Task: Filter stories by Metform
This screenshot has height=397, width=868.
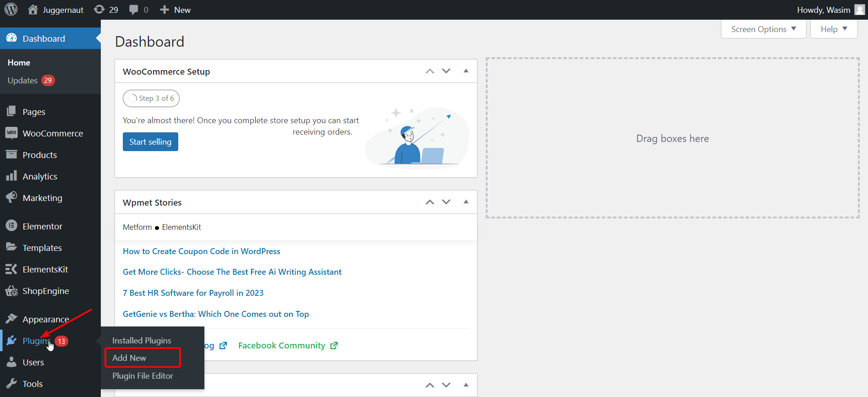Action: point(137,227)
